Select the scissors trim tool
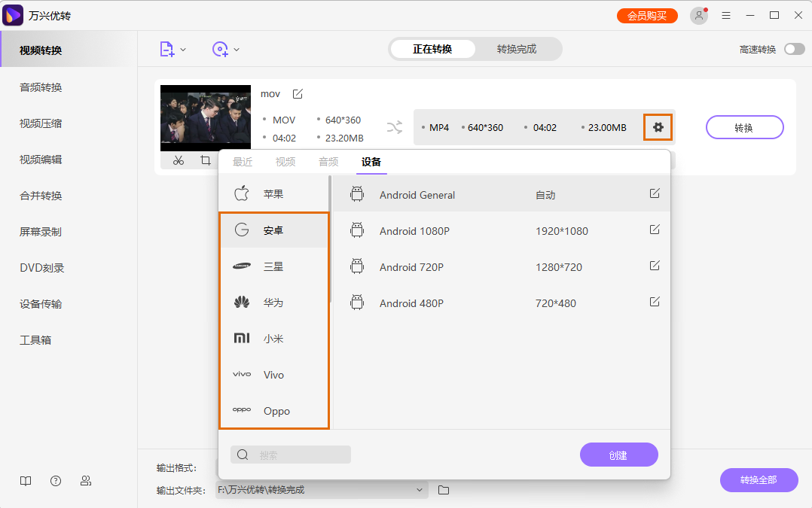Screen dimensions: 812x508 click(x=179, y=161)
